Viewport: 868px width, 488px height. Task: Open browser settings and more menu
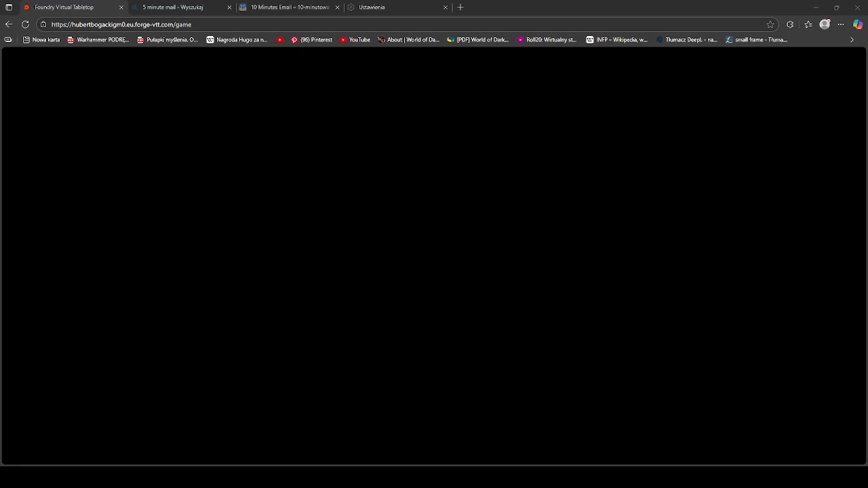click(841, 24)
